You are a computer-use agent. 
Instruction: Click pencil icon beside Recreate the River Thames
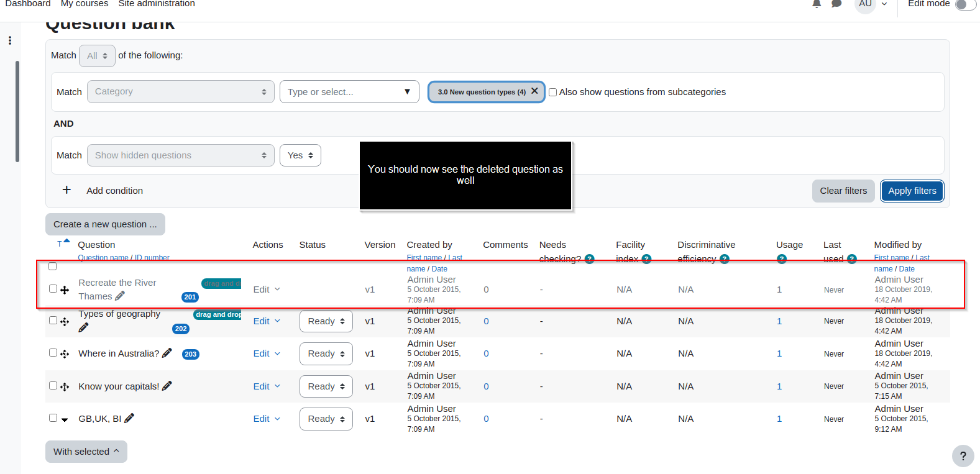[120, 296]
